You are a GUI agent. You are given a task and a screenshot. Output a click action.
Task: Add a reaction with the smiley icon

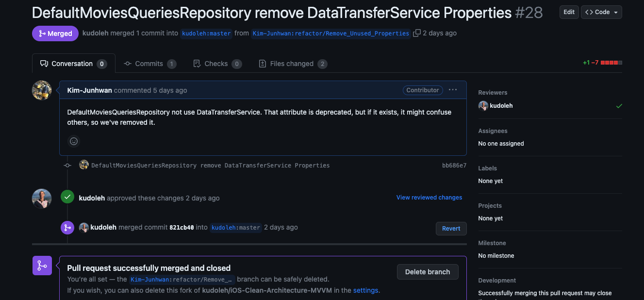[x=74, y=141]
